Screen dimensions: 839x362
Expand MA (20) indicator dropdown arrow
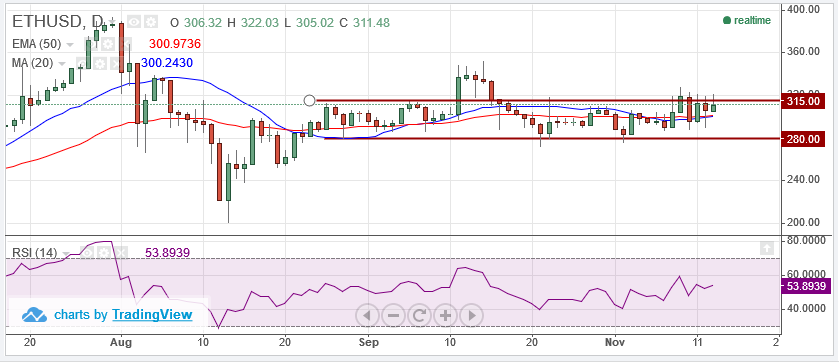(62, 64)
